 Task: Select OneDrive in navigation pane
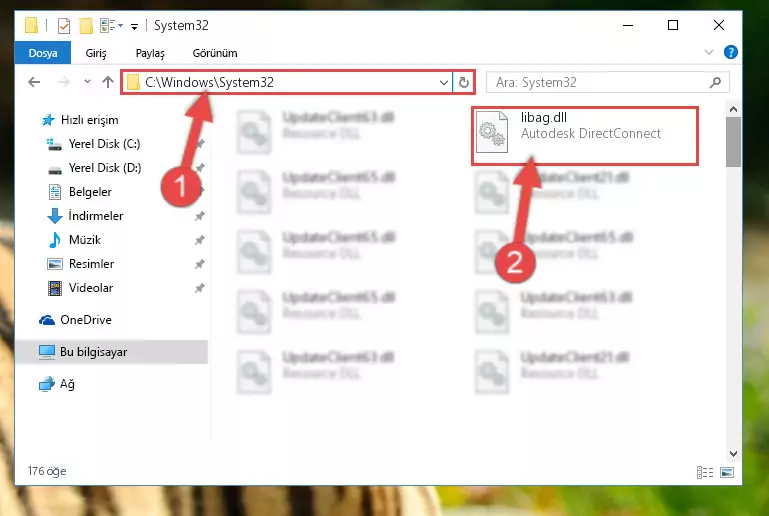click(85, 320)
